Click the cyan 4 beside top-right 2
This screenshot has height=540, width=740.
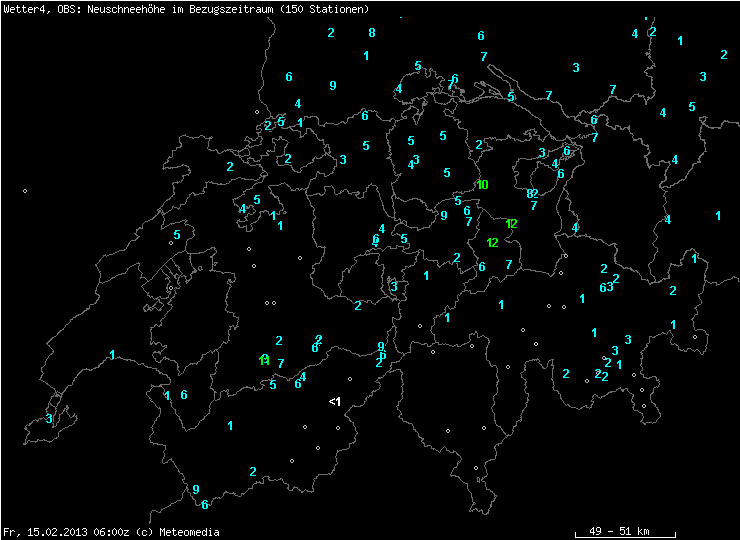[x=634, y=34]
